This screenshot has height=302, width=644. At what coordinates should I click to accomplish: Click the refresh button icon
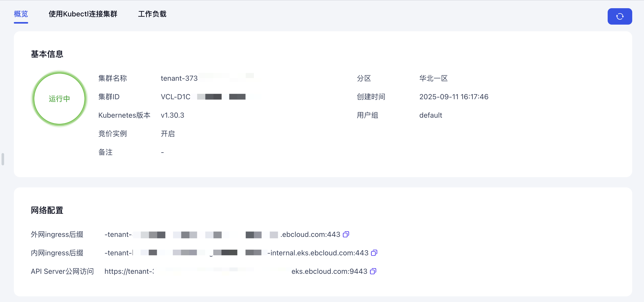point(620,16)
